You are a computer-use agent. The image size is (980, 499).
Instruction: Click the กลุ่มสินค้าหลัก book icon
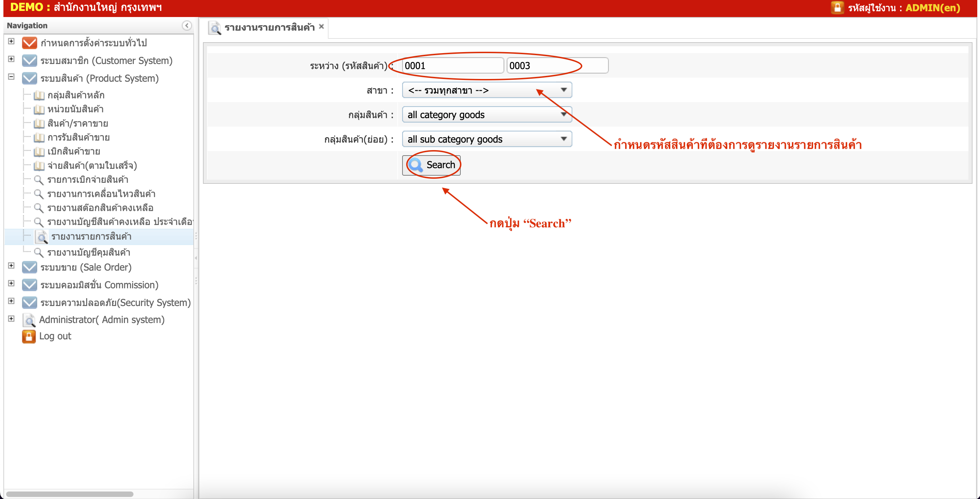(x=39, y=95)
